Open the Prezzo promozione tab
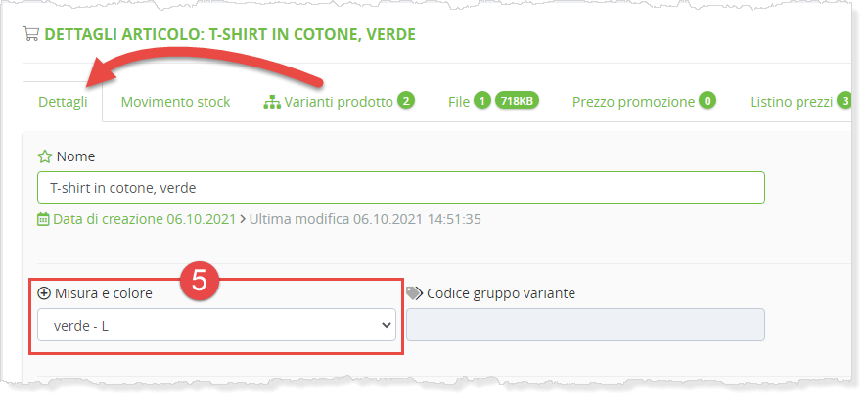Image resolution: width=868 pixels, height=400 pixels. pyautogui.click(x=633, y=102)
